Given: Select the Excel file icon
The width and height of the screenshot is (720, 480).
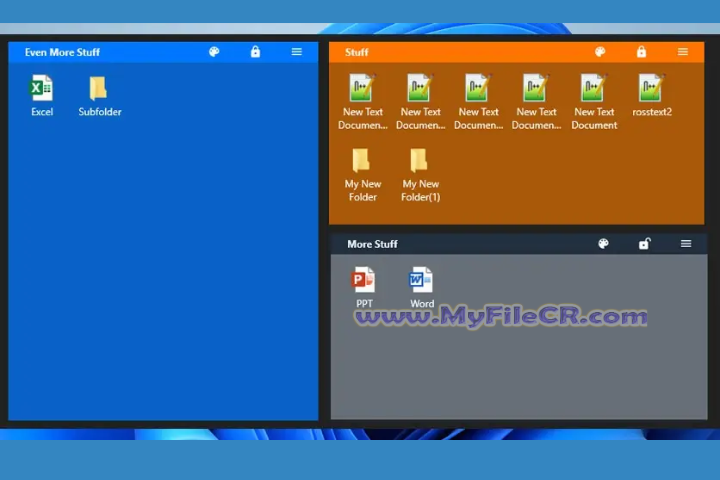Looking at the screenshot, I should [x=42, y=88].
